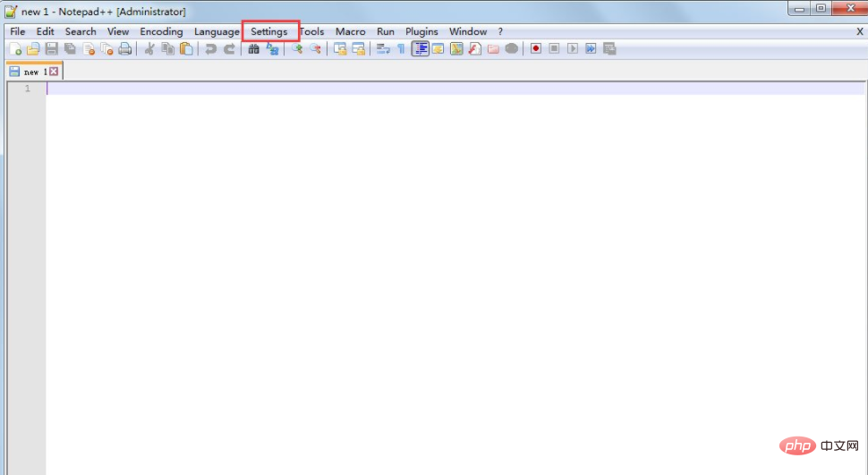Minimize the Notepad++ window
The width and height of the screenshot is (868, 475).
point(799,8)
